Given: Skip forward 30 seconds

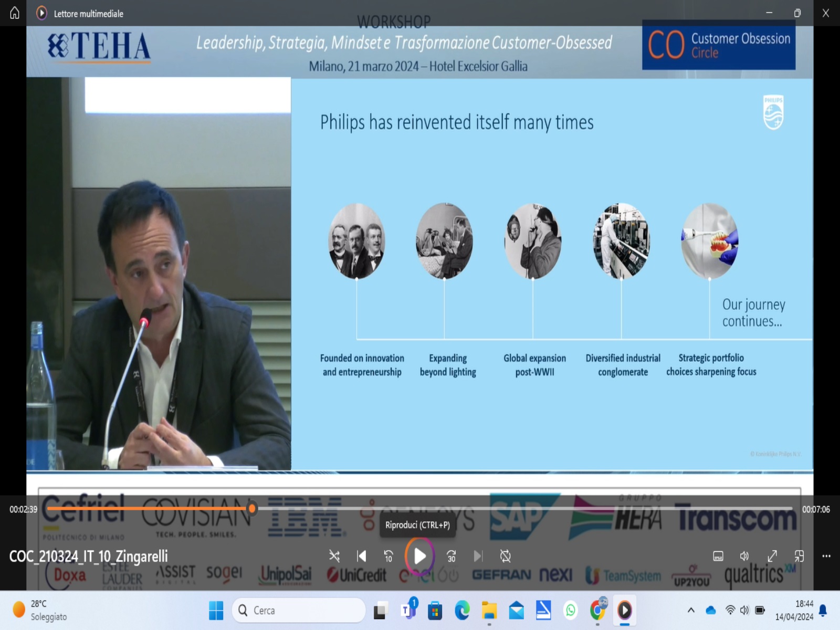Looking at the screenshot, I should click(x=451, y=556).
